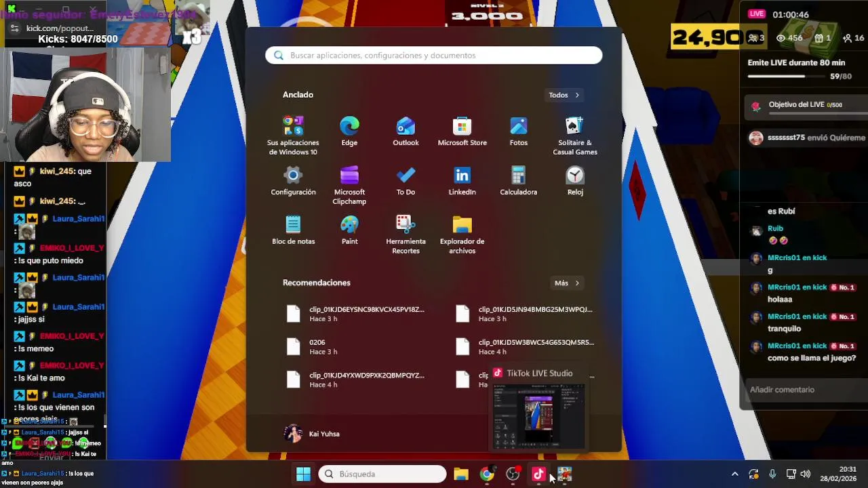This screenshot has width=868, height=488.
Task: Open Paint app
Action: tap(349, 230)
